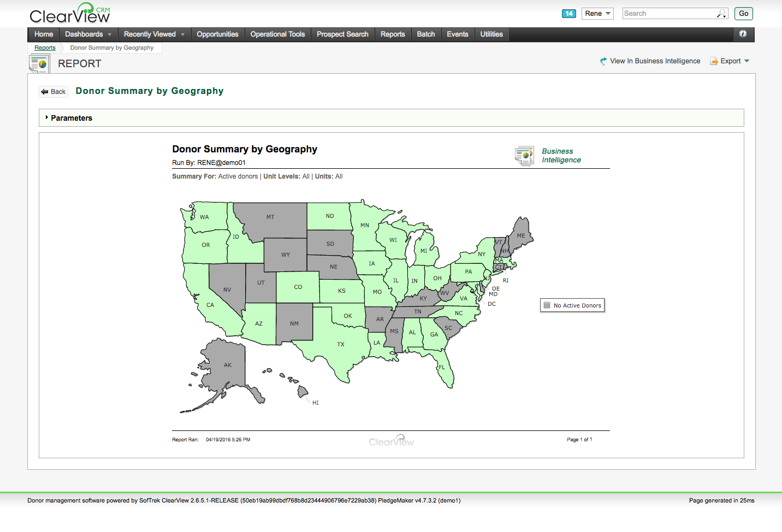Open the Prospect Search menu item

point(342,34)
